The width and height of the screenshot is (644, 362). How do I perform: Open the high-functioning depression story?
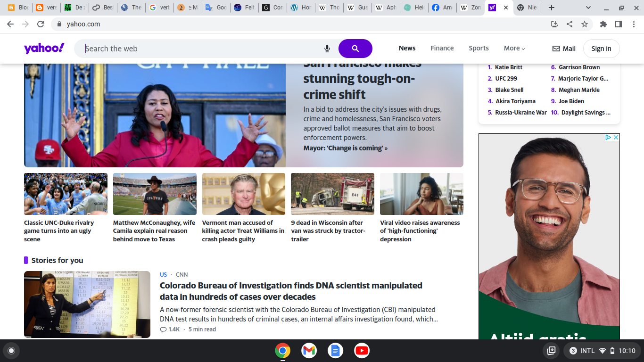tap(420, 231)
